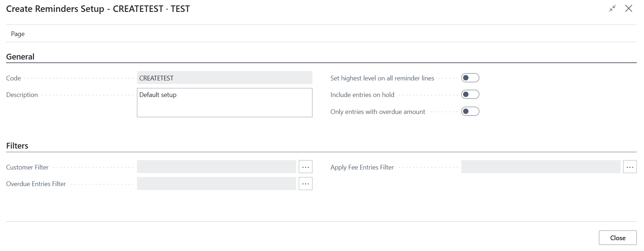This screenshot has height=251, width=644.
Task: Open Apply Fee Entries Filter ellipsis button
Action: [630, 167]
